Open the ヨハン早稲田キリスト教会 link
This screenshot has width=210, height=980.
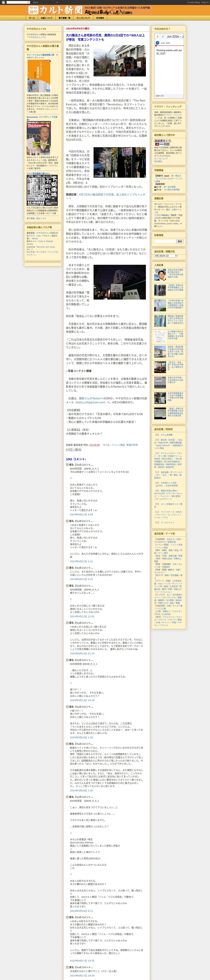click(168, 505)
